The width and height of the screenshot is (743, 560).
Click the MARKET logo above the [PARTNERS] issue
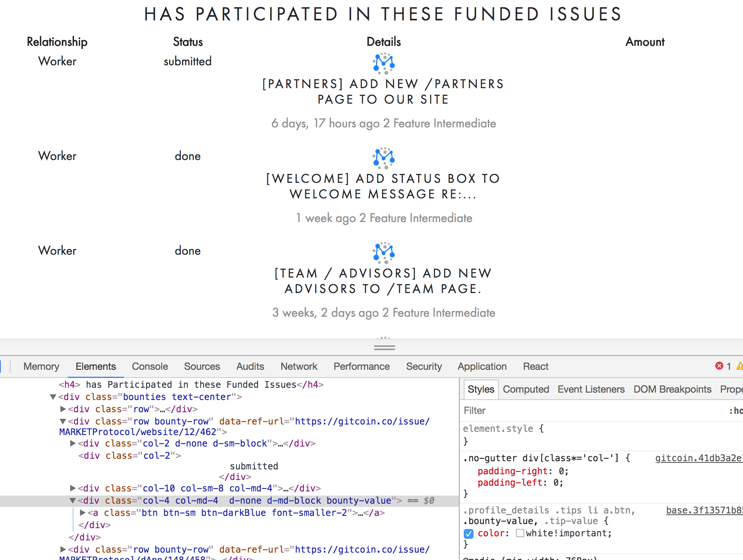coord(383,64)
